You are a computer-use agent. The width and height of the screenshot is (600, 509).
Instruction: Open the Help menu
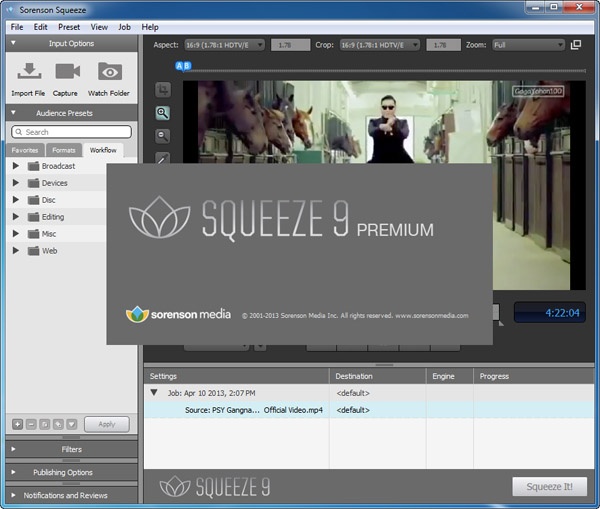[150, 27]
